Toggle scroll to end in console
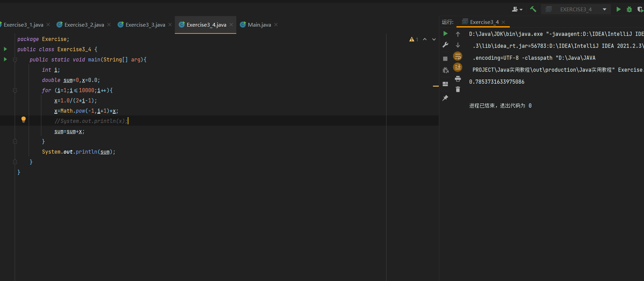644x281 pixels. [x=458, y=67]
